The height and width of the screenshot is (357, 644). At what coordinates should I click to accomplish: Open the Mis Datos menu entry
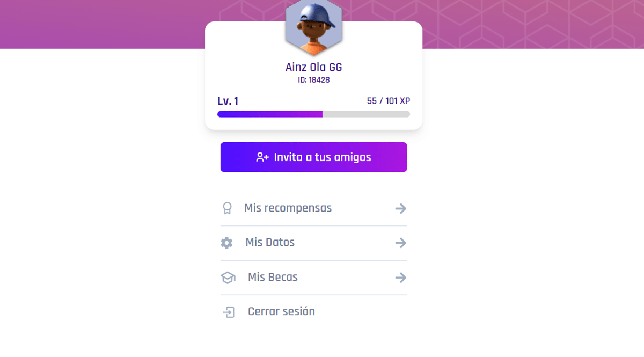pyautogui.click(x=313, y=243)
